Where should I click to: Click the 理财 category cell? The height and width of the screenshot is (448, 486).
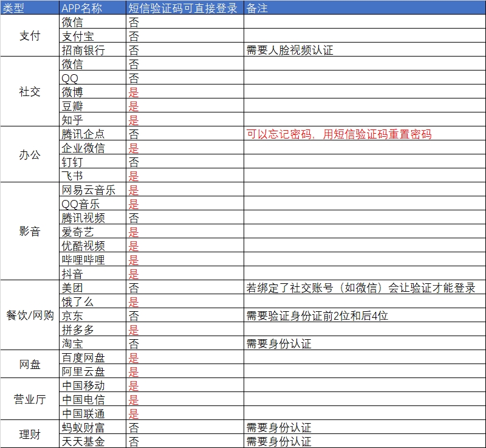(30, 434)
